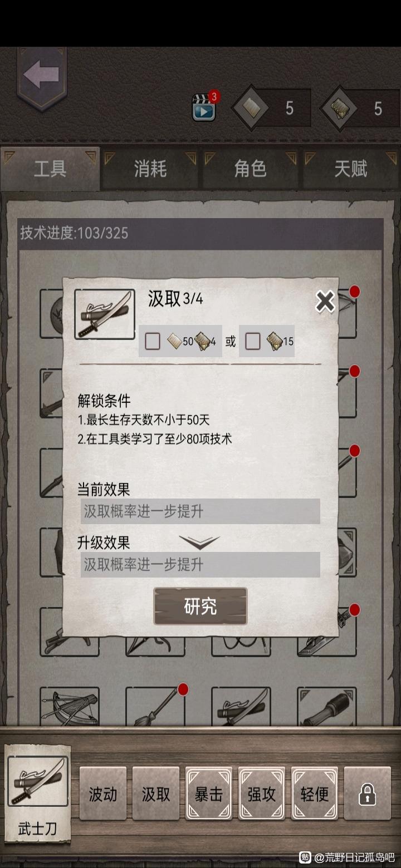Open the video clapperboard rewards icon

pyautogui.click(x=204, y=107)
